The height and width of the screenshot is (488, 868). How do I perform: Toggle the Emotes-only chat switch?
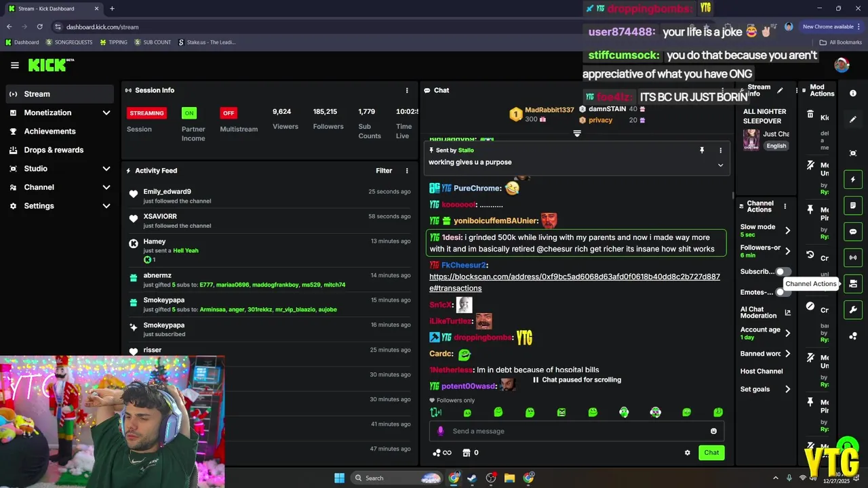[x=783, y=292]
